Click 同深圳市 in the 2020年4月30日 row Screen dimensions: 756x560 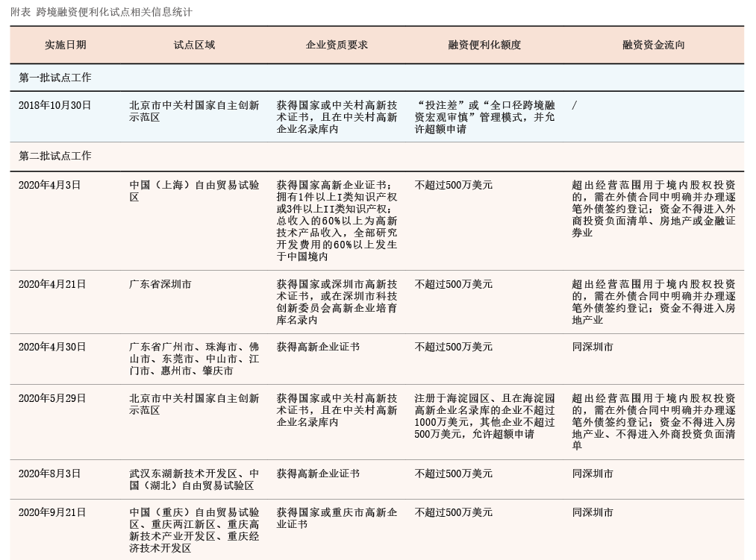pyautogui.click(x=593, y=347)
